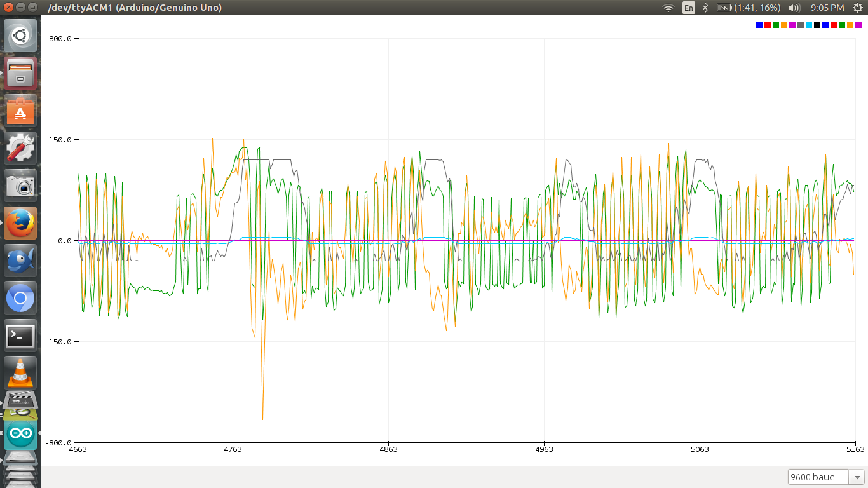
Task: Open the Files manager from the dock
Action: 20,73
